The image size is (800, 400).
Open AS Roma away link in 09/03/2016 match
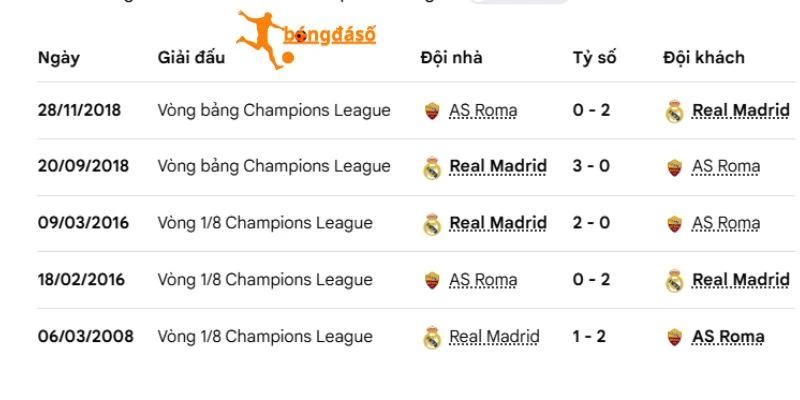coord(726,223)
